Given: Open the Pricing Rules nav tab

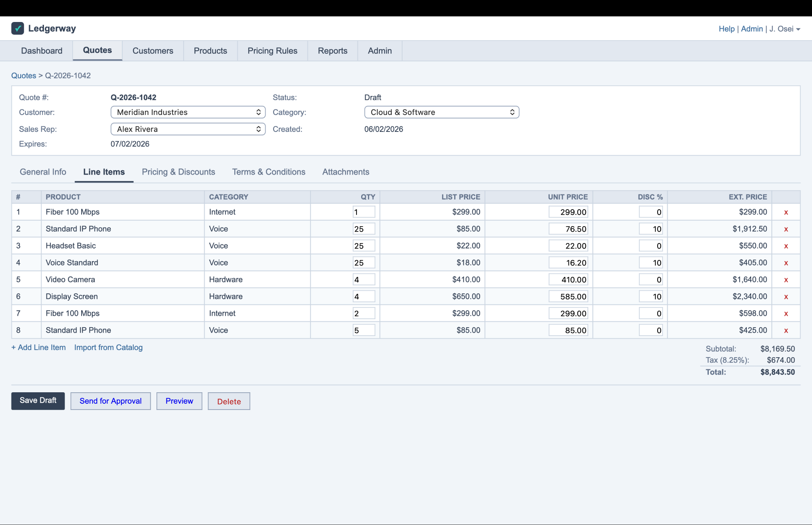Looking at the screenshot, I should point(272,51).
